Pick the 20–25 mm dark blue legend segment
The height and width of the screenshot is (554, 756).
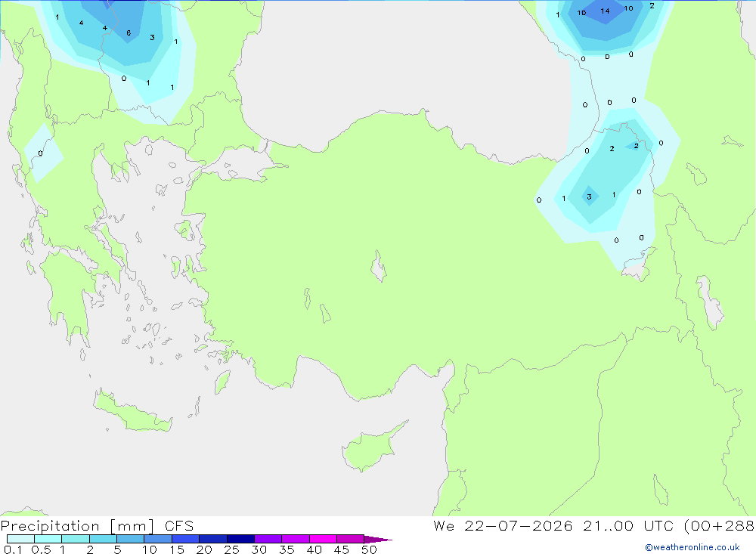click(213, 539)
